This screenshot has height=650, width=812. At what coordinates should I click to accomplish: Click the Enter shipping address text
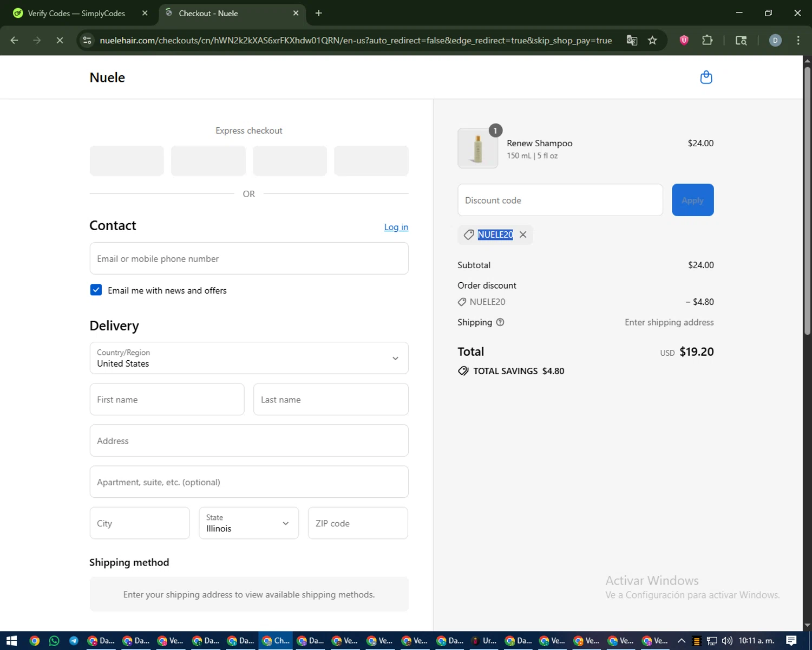tap(669, 322)
